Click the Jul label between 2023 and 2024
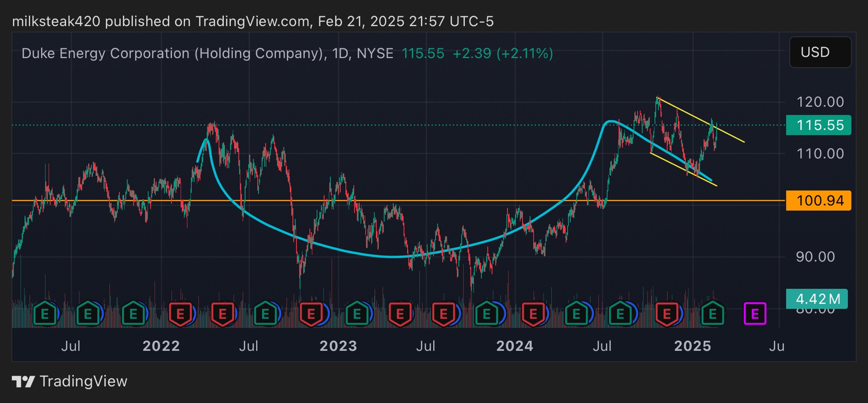868x403 pixels. [x=425, y=346]
